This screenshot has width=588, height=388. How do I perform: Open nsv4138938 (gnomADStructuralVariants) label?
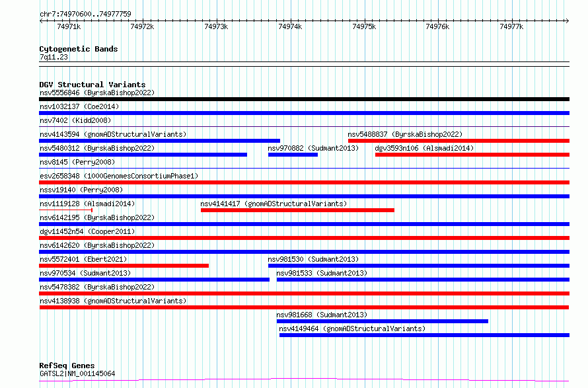(x=113, y=301)
